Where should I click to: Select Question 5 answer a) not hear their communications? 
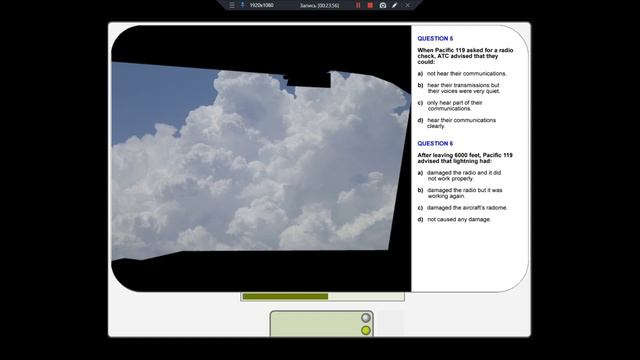(x=462, y=73)
